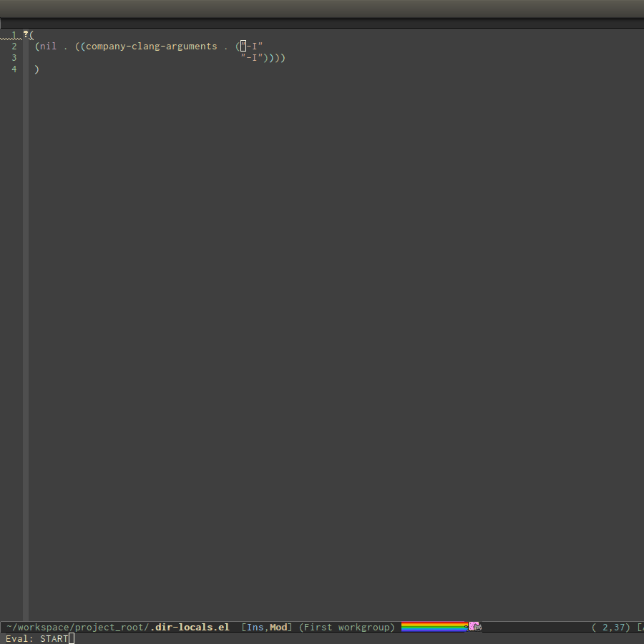The height and width of the screenshot is (644, 644).
Task: Click the "-I" string on line 2
Action: pos(251,46)
